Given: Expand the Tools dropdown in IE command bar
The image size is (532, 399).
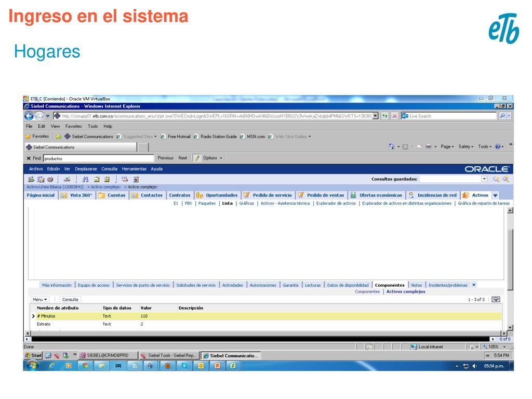Looking at the screenshot, I should 485,147.
